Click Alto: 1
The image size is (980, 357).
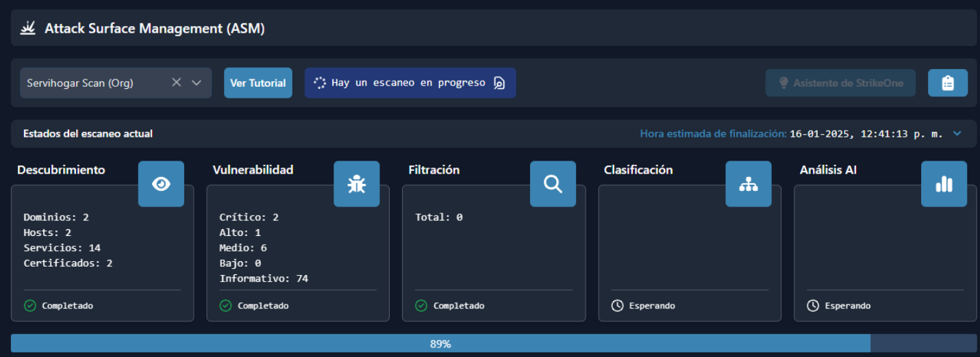tap(240, 233)
